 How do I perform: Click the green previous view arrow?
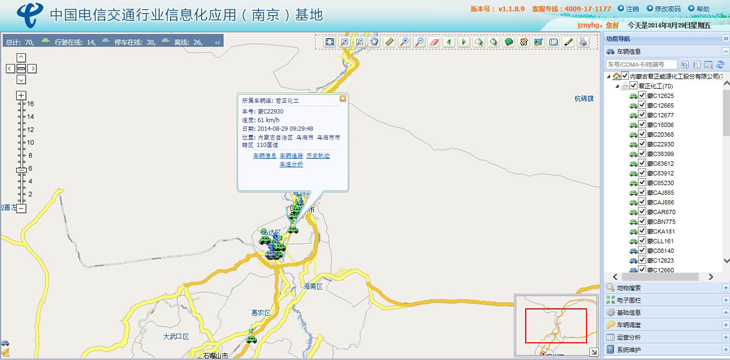pyautogui.click(x=449, y=42)
